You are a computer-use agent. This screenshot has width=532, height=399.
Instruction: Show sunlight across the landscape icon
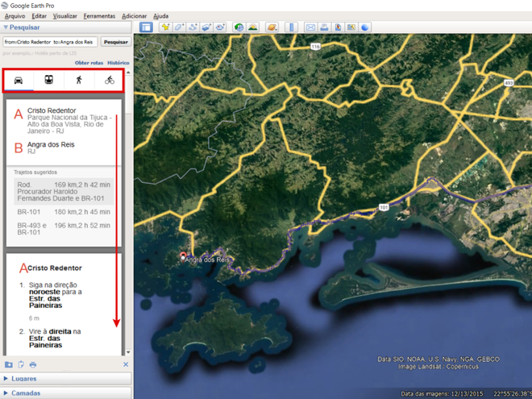click(253, 27)
